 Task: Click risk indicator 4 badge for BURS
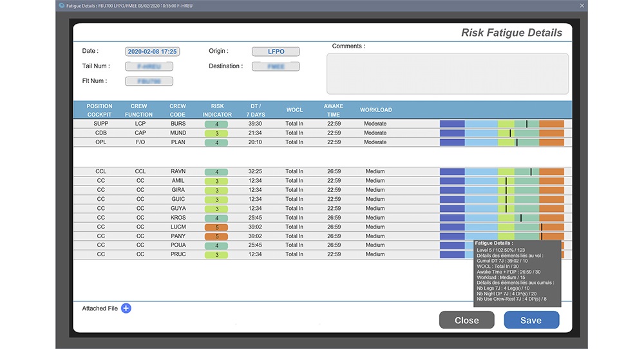coord(216,124)
